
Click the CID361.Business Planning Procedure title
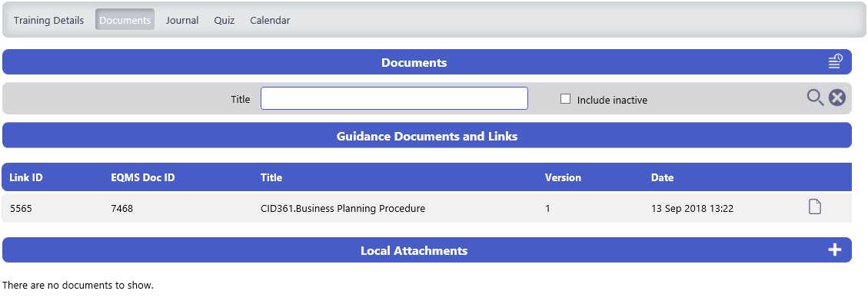pos(343,208)
